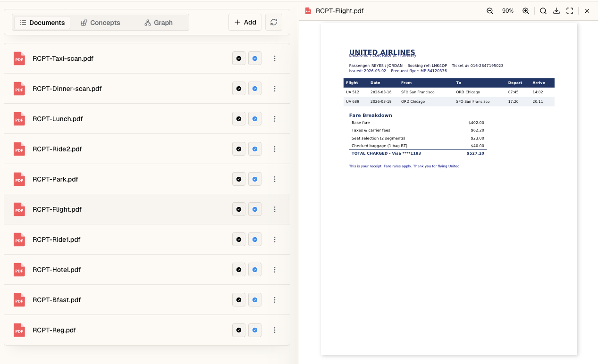Open more options for RCPT-Reg.pdf
598x364 pixels.
pyautogui.click(x=275, y=330)
